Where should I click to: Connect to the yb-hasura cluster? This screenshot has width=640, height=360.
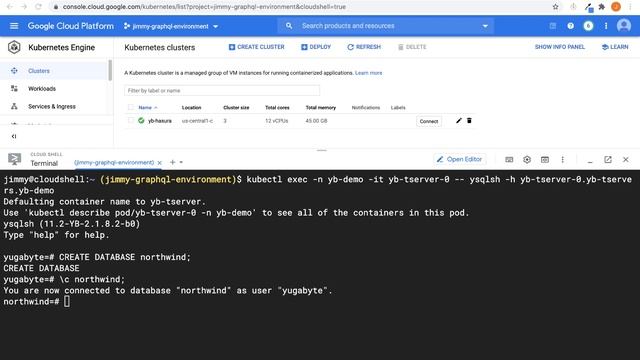point(429,121)
